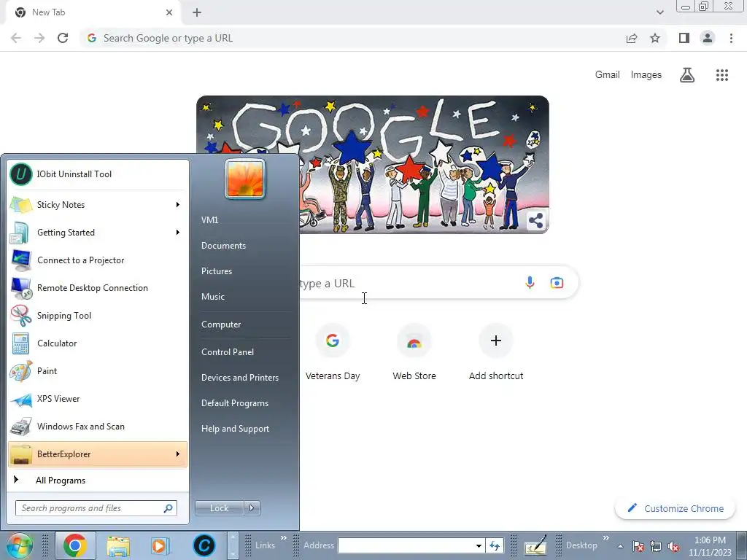Open Connect to a Projector
This screenshot has width=747, height=560.
coord(98,260)
